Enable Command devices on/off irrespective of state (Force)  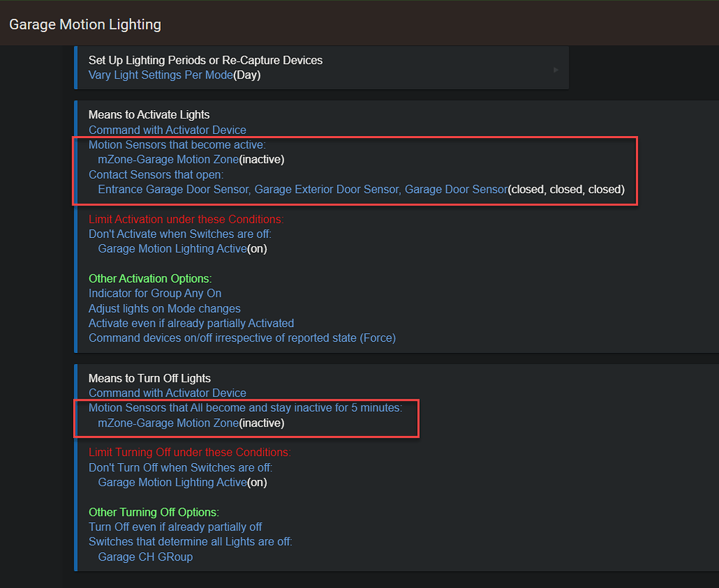point(242,338)
